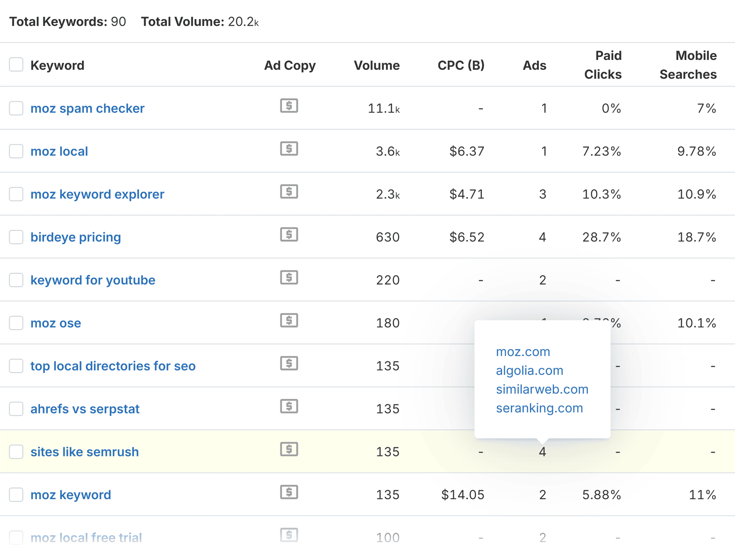Open the keyword for youtube link
Screen dimensions: 735x560
[93, 280]
